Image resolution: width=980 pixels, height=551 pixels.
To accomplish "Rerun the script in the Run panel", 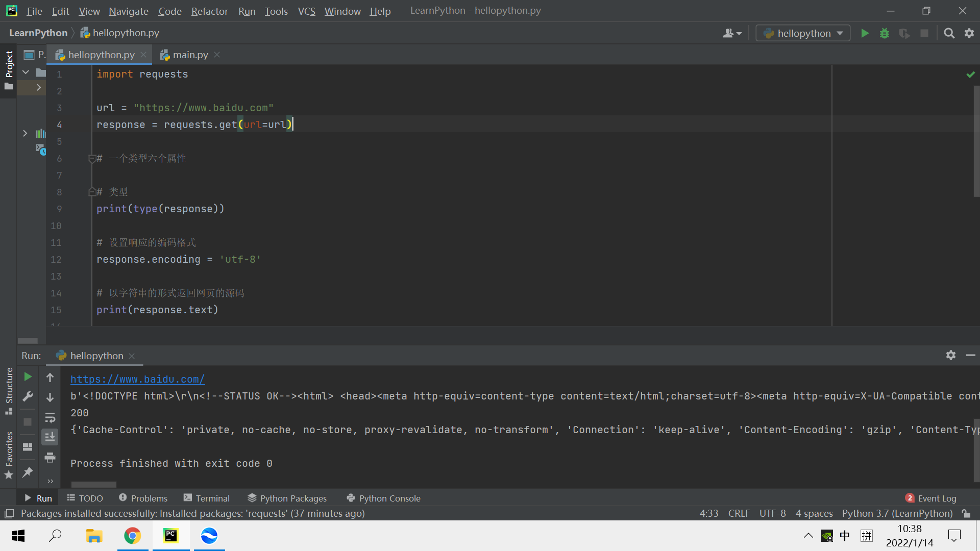I will (28, 377).
